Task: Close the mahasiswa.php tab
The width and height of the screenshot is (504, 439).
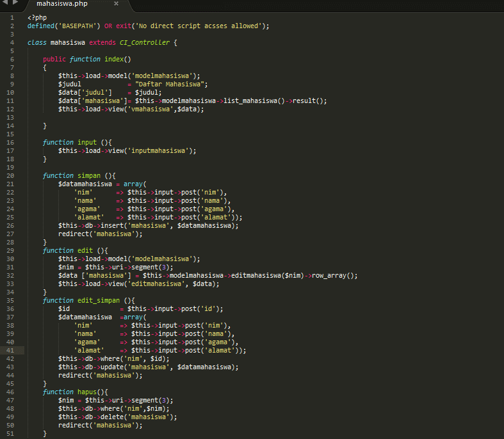Action: (x=116, y=4)
